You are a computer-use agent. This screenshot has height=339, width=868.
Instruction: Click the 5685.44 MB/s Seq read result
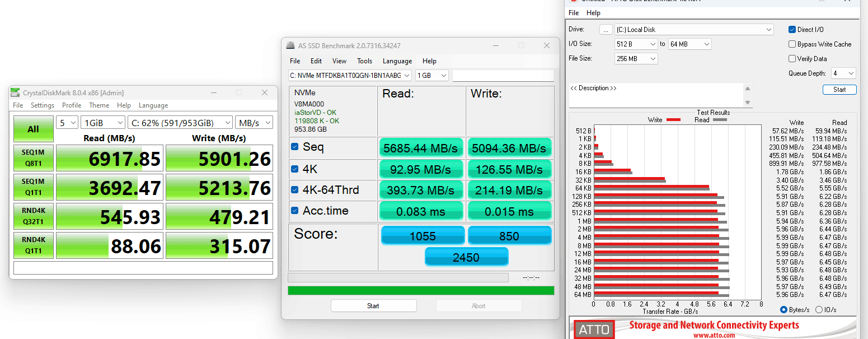tap(421, 148)
